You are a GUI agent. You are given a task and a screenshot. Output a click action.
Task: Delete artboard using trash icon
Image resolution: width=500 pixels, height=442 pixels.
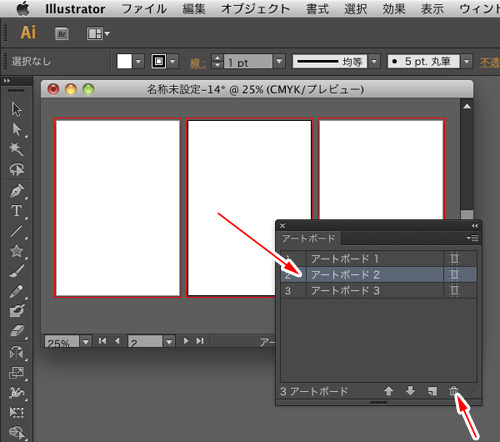pos(453,391)
